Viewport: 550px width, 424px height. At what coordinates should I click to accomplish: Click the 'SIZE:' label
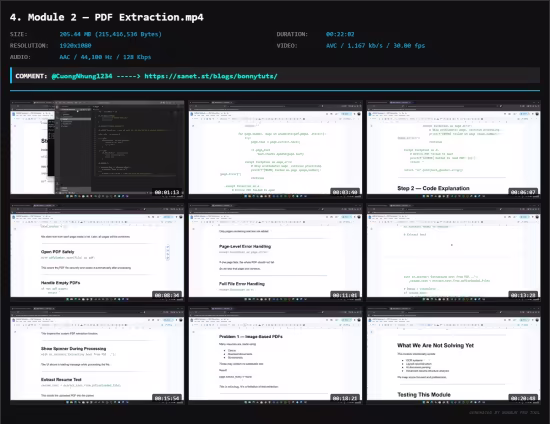19,34
